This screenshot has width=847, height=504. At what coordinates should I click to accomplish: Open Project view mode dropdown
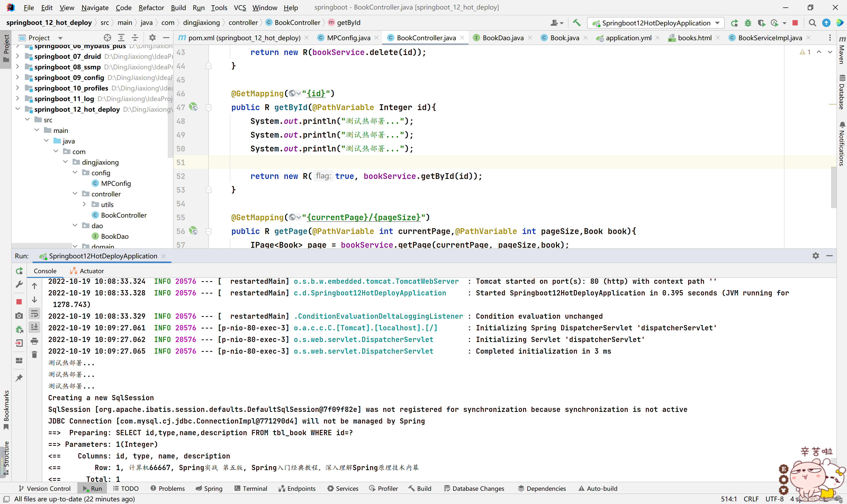(x=60, y=38)
